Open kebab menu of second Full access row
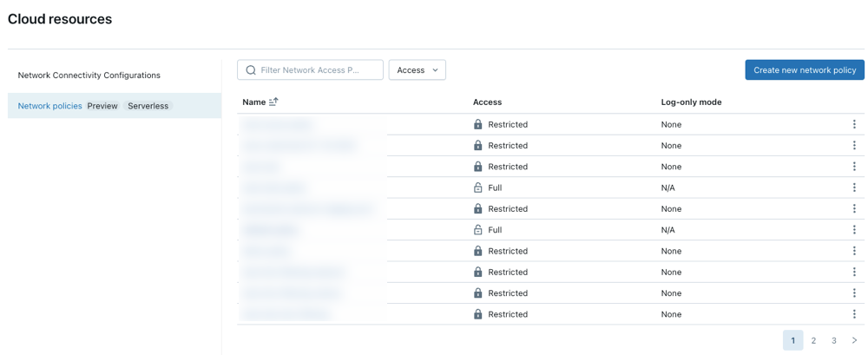 [854, 229]
